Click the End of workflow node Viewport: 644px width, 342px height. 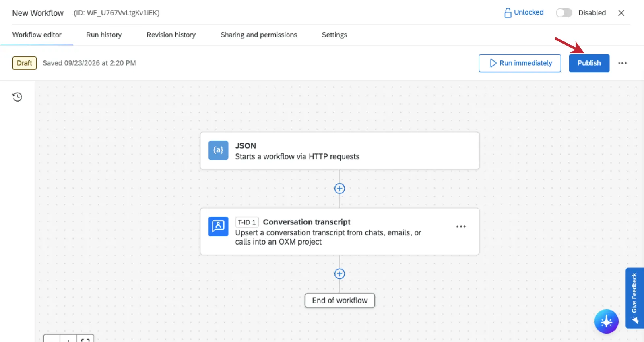(x=340, y=301)
